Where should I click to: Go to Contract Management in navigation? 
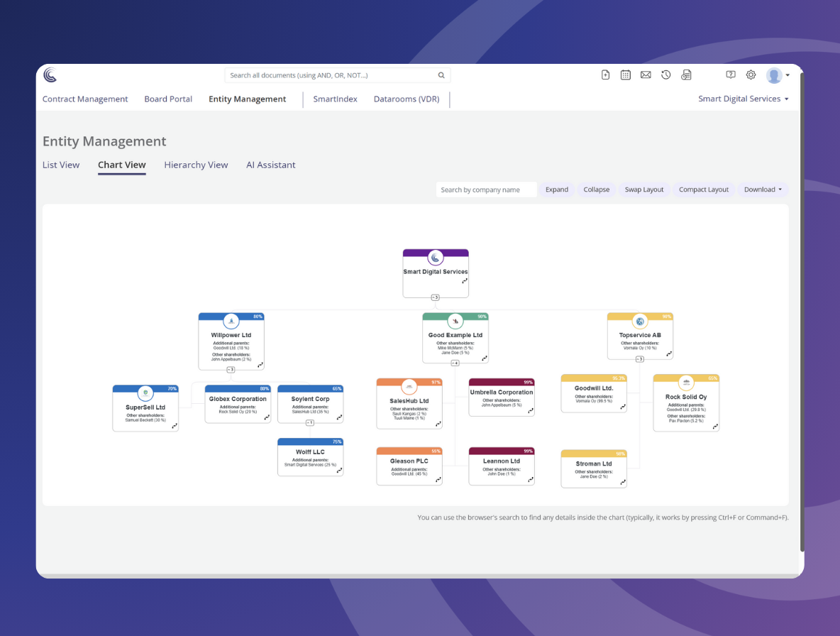tap(85, 99)
